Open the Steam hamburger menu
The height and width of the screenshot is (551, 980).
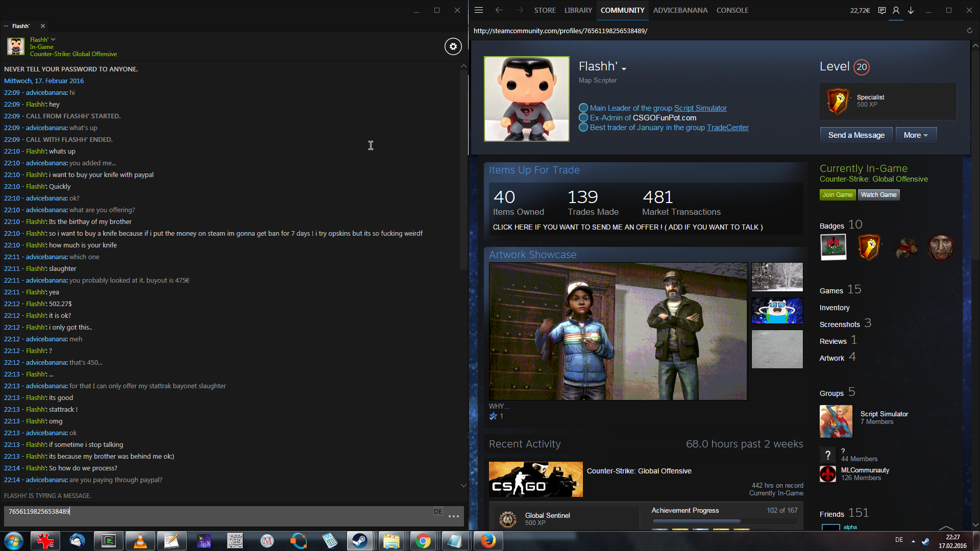click(478, 10)
